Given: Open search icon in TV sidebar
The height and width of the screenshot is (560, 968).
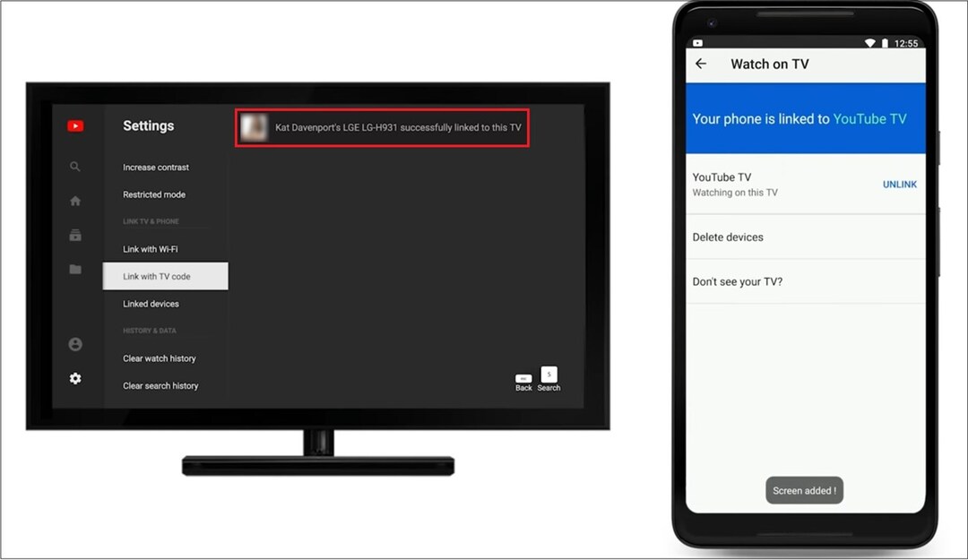Looking at the screenshot, I should (x=75, y=167).
